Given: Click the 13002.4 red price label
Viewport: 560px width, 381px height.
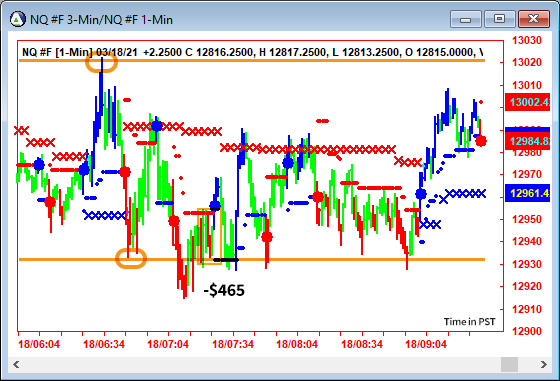Looking at the screenshot, I should pyautogui.click(x=527, y=102).
